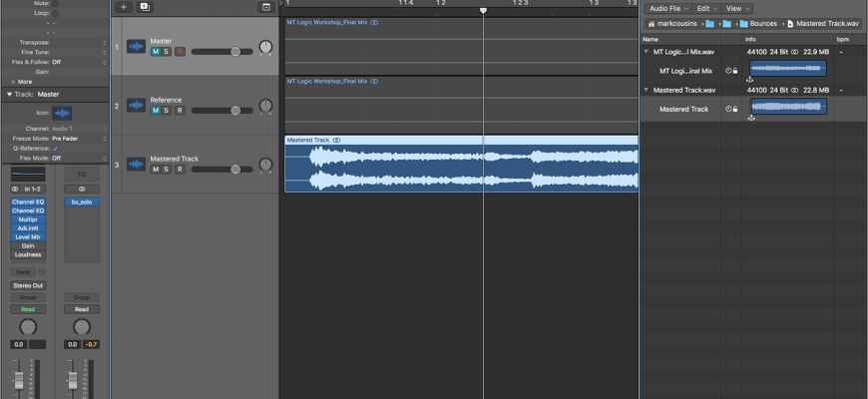The height and width of the screenshot is (399, 868).
Task: Solo the Mastered Track
Action: 168,170
